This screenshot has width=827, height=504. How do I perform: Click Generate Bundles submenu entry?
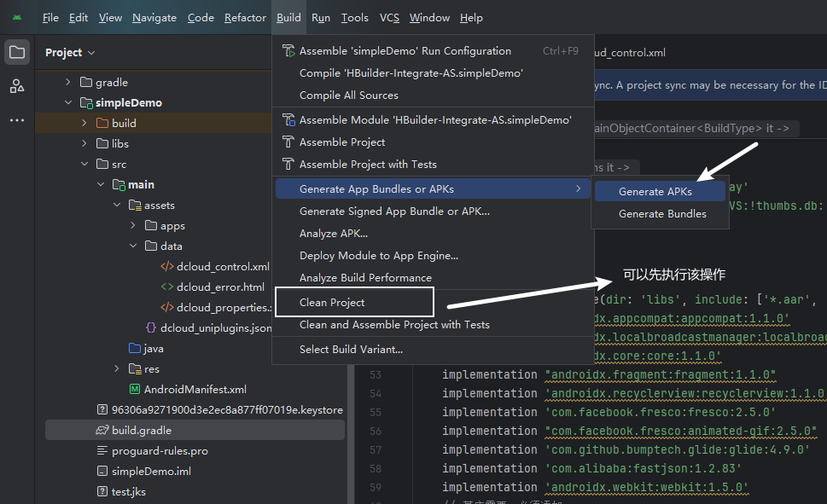pos(662,214)
